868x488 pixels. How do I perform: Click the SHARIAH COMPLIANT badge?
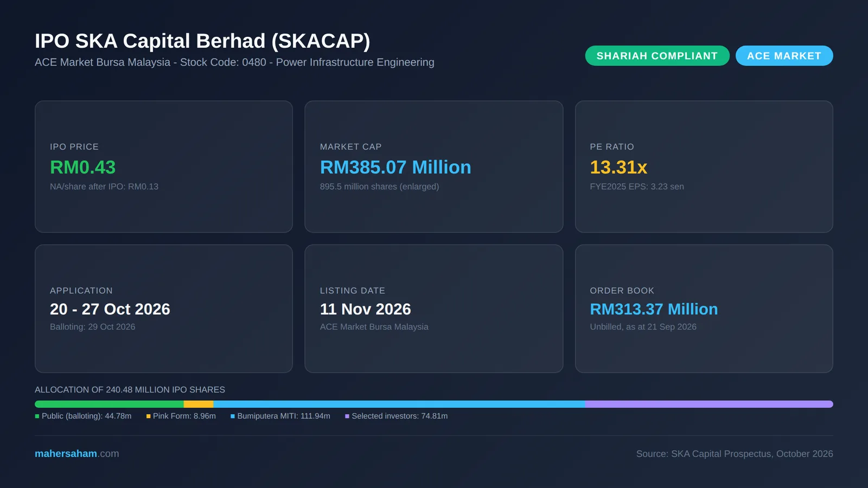[x=657, y=56]
